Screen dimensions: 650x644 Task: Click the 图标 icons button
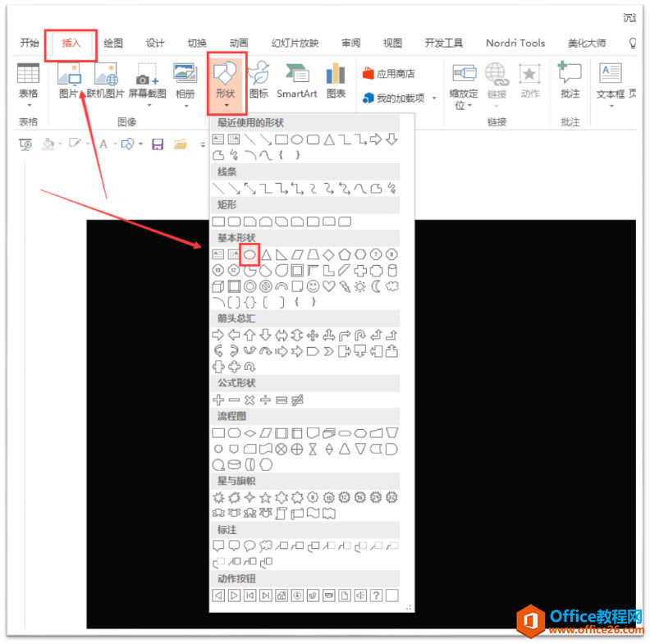pos(259,81)
